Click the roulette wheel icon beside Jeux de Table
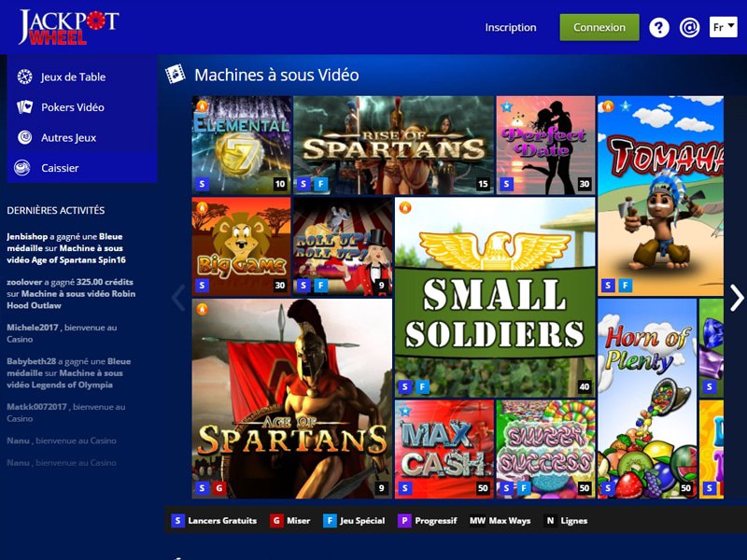 tap(25, 77)
